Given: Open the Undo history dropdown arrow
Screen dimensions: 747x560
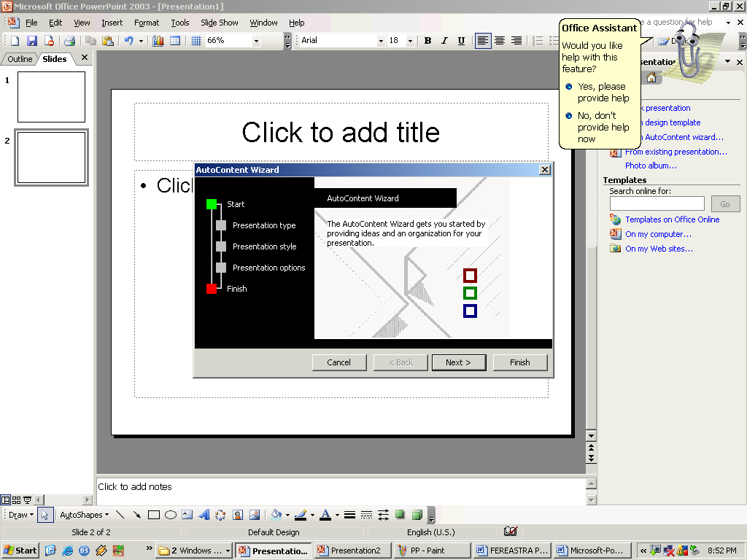Looking at the screenshot, I should coord(141,41).
